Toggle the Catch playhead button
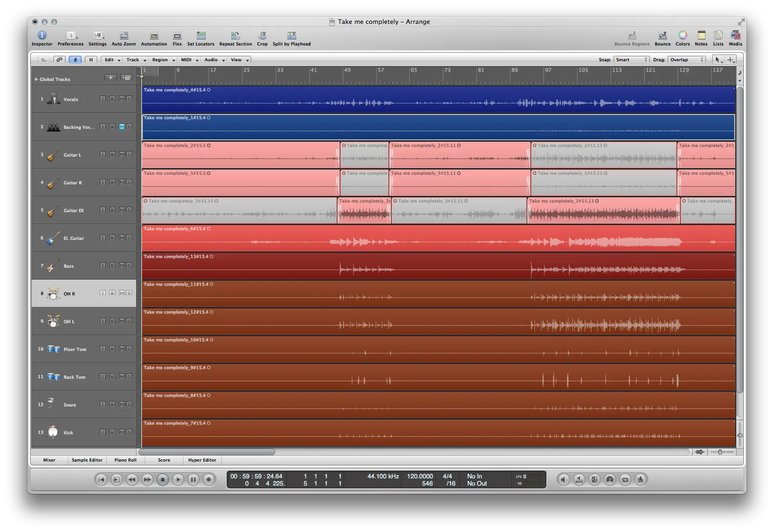The width and height of the screenshot is (774, 532). (75, 60)
